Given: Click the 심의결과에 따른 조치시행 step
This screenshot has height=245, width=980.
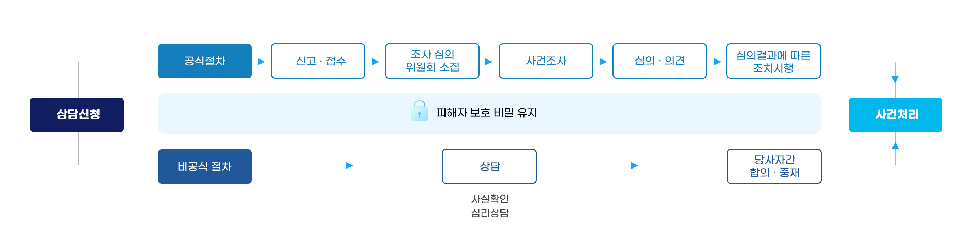Looking at the screenshot, I should [773, 61].
